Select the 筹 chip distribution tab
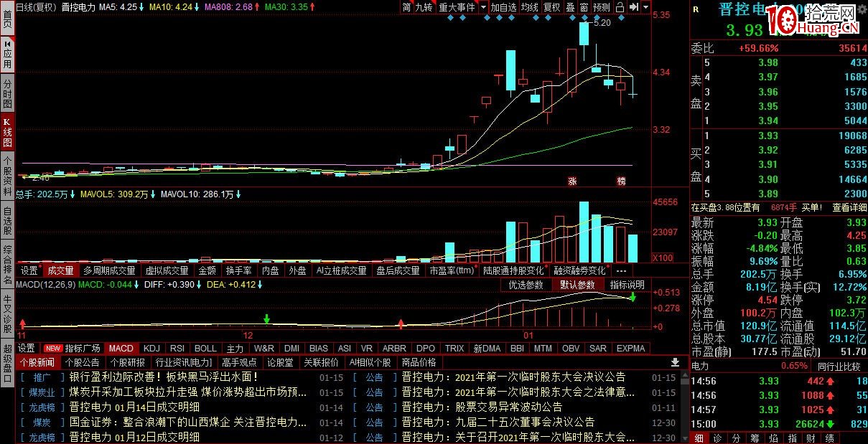 click(x=755, y=438)
